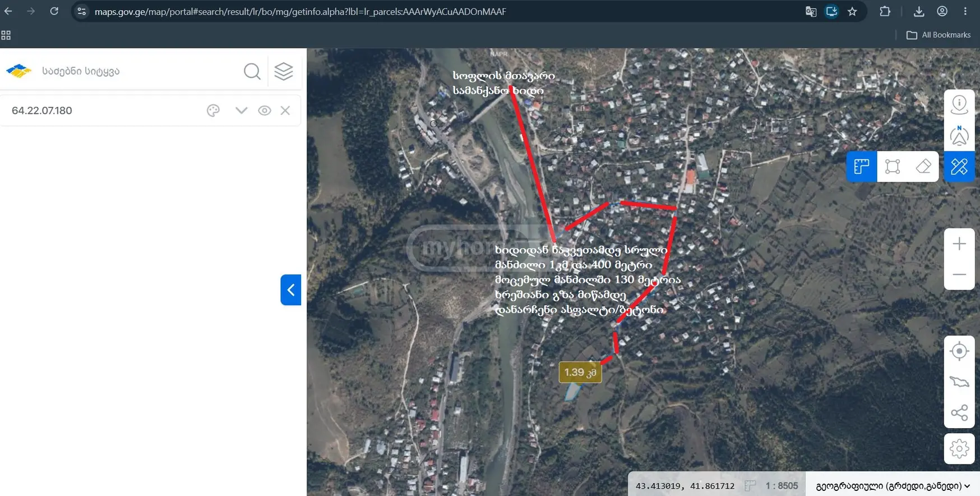Select the area measurement polygon tool
This screenshot has height=496, width=980.
(x=893, y=166)
